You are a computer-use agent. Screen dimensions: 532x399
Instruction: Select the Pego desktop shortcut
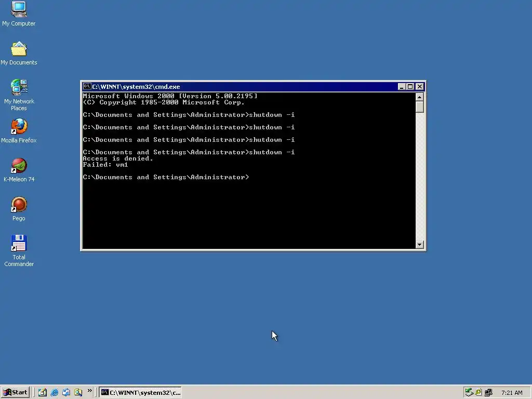(x=19, y=209)
